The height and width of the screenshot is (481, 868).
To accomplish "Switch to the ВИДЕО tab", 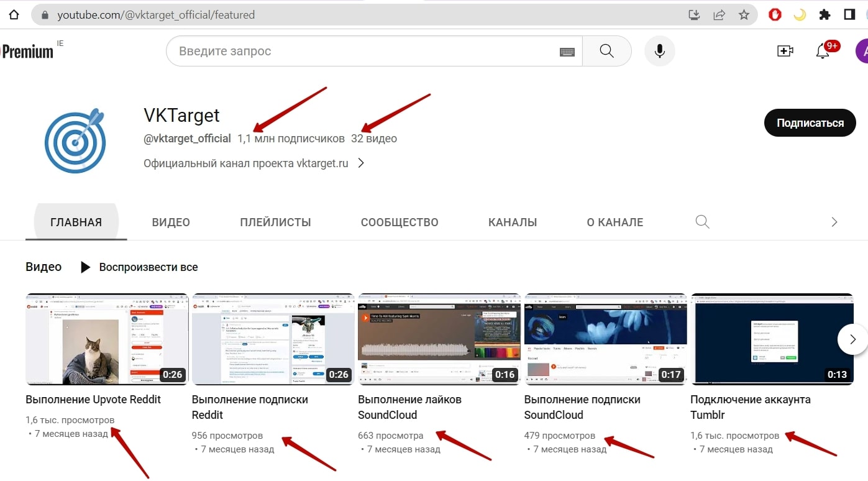I will point(171,222).
